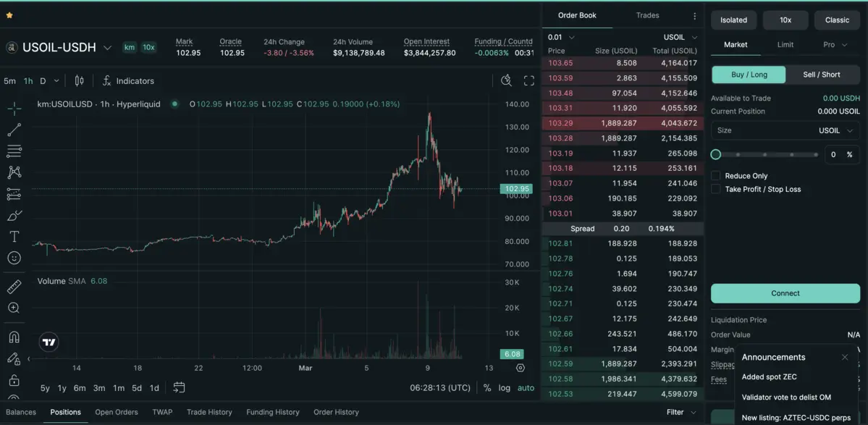Toggle chart fullscreen mode

click(529, 81)
